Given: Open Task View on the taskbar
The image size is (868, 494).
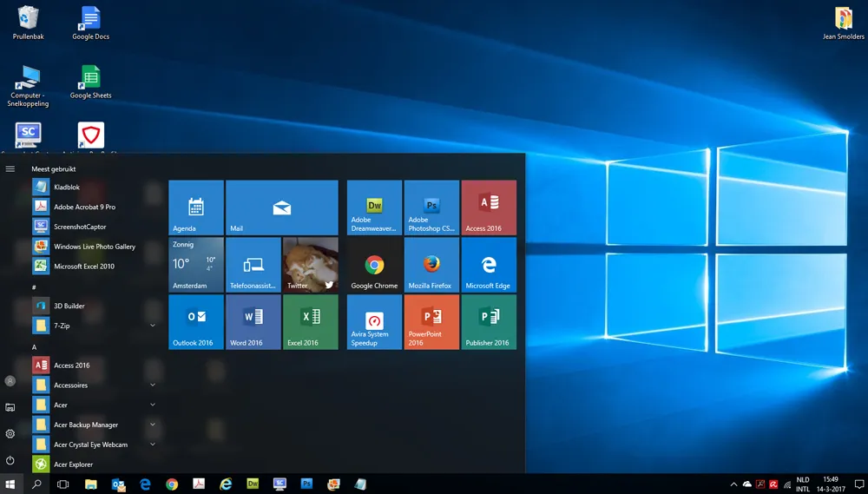Looking at the screenshot, I should pos(63,484).
